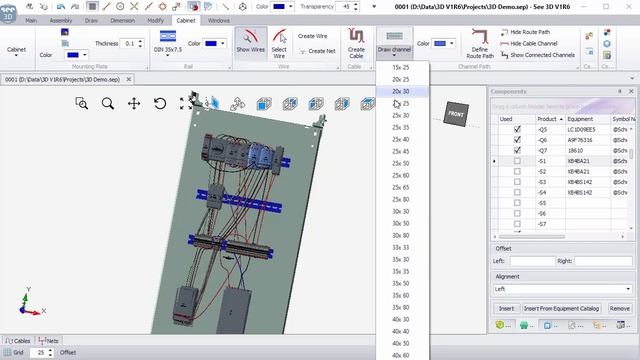Check the Used checkbox for -S6
This screenshot has width=640, height=360.
(x=517, y=213)
